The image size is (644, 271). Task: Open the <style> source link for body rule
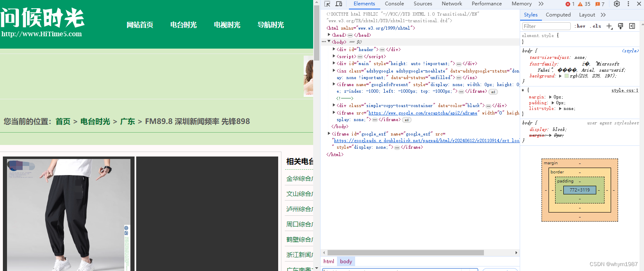[630, 51]
